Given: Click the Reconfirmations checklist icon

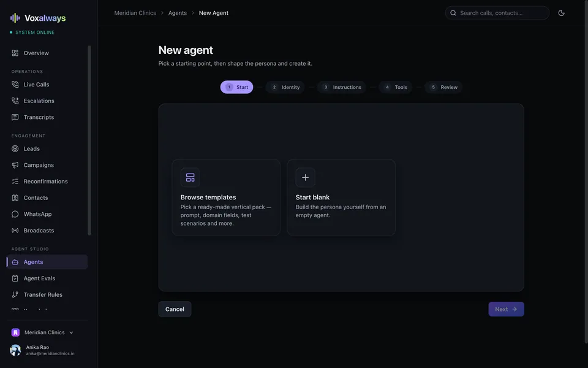Looking at the screenshot, I should pyautogui.click(x=15, y=182).
